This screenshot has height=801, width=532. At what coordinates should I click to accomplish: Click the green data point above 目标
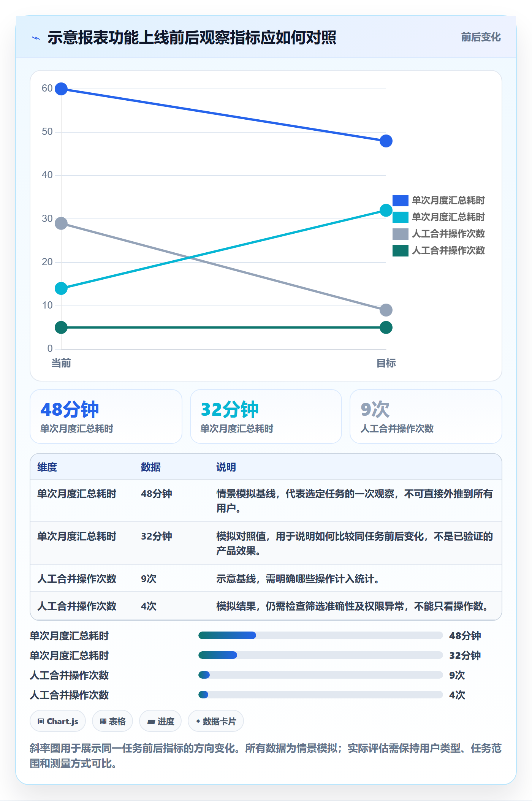click(386, 328)
